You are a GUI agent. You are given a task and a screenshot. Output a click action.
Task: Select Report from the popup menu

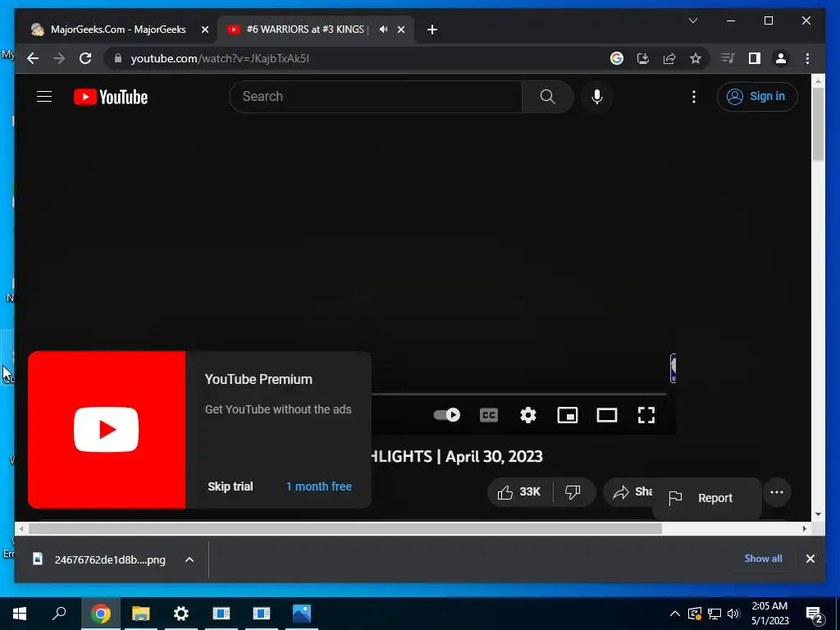[706, 498]
